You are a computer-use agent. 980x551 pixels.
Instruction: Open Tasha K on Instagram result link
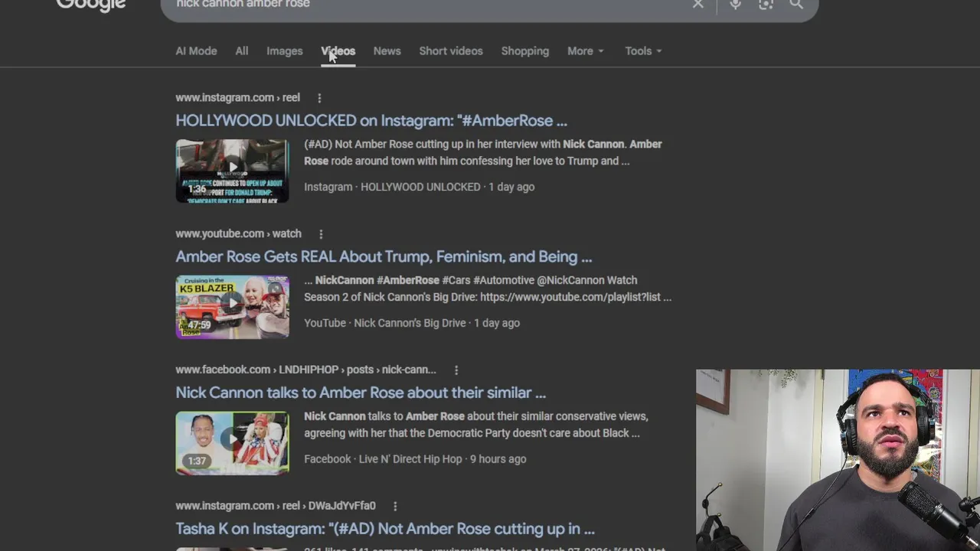[x=385, y=530]
